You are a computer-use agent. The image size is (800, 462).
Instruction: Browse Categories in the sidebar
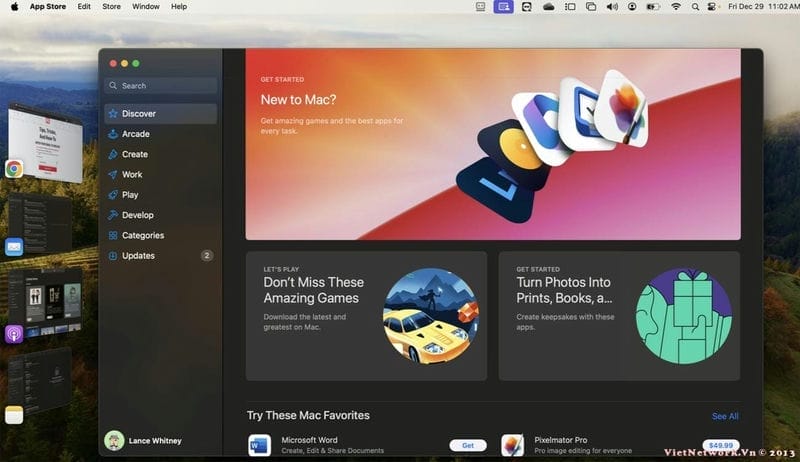[x=142, y=236]
